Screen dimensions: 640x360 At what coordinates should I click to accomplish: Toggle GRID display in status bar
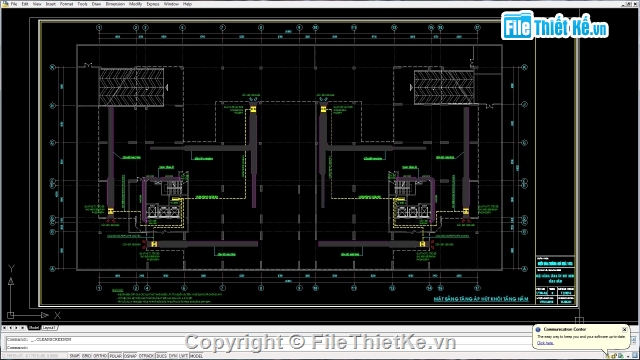coord(86,356)
